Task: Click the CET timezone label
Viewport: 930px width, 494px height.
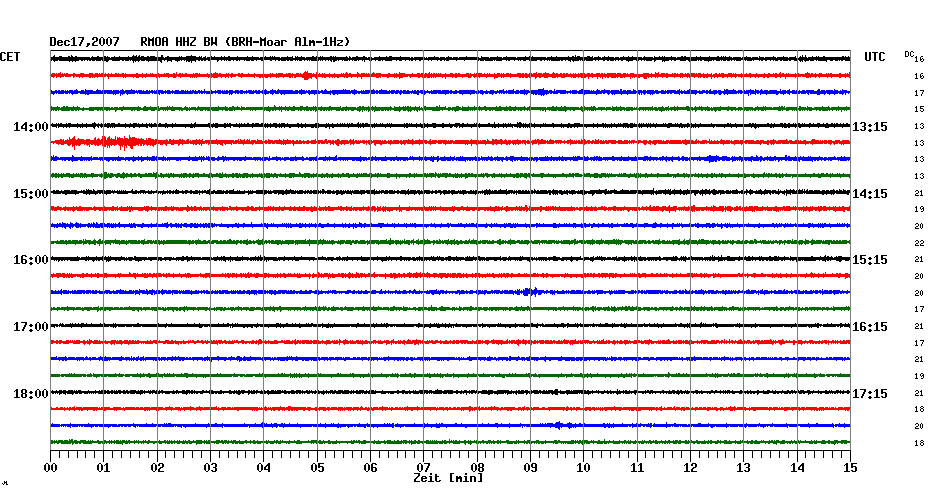Action: [x=10, y=58]
